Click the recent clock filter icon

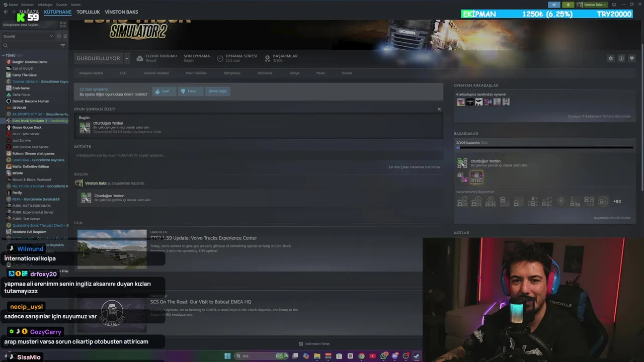(59, 36)
